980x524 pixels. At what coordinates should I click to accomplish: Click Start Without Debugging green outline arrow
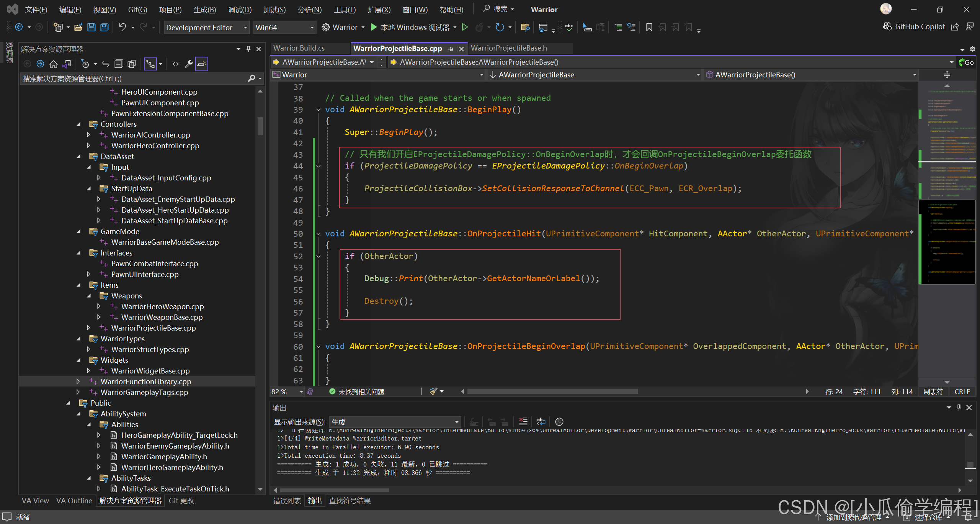[x=465, y=27]
